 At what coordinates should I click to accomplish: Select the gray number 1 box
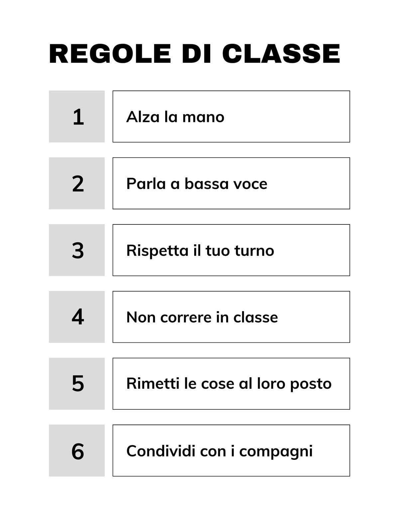pos(77,116)
